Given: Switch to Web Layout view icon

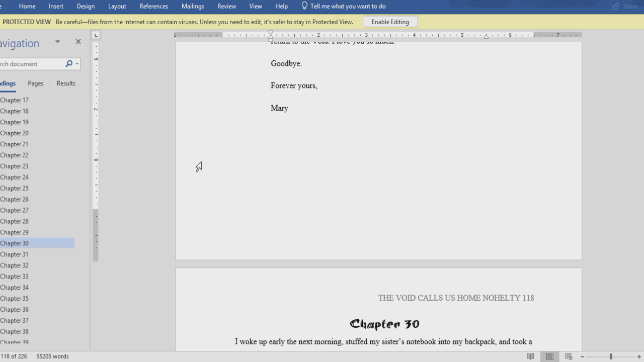Looking at the screenshot, I should (x=569, y=356).
